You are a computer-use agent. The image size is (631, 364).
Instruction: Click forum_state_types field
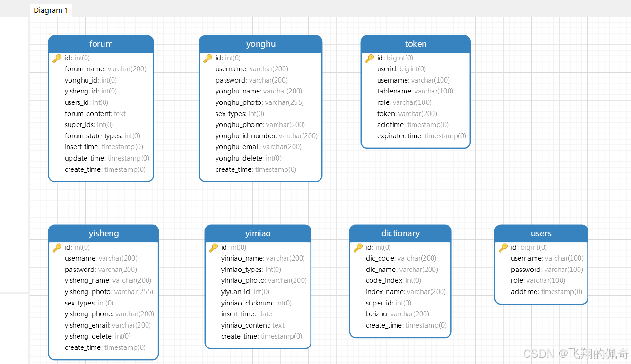click(103, 136)
